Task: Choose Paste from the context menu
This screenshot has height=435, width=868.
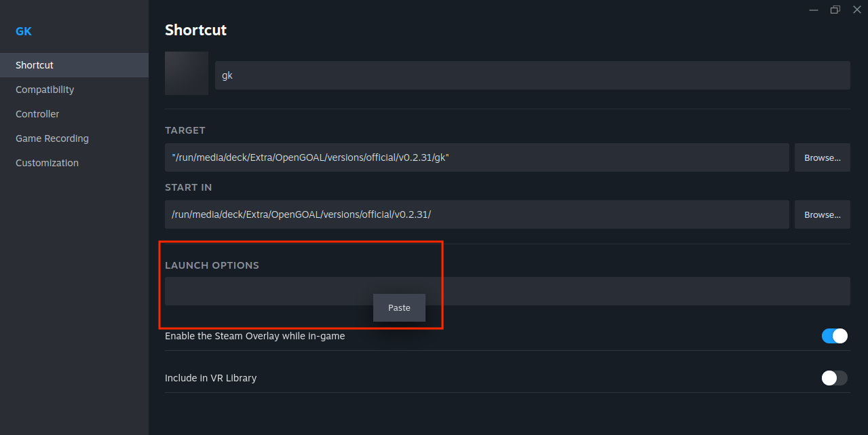Action: [399, 308]
